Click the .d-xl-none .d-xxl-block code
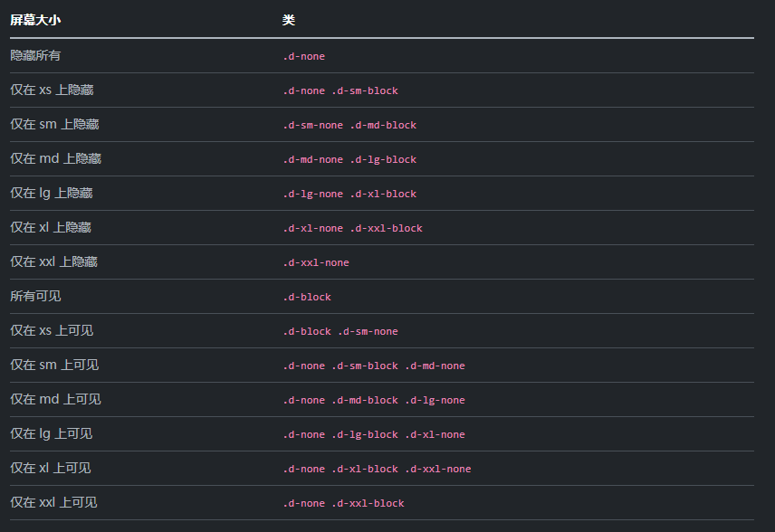The height and width of the screenshot is (532, 775). coord(352,228)
